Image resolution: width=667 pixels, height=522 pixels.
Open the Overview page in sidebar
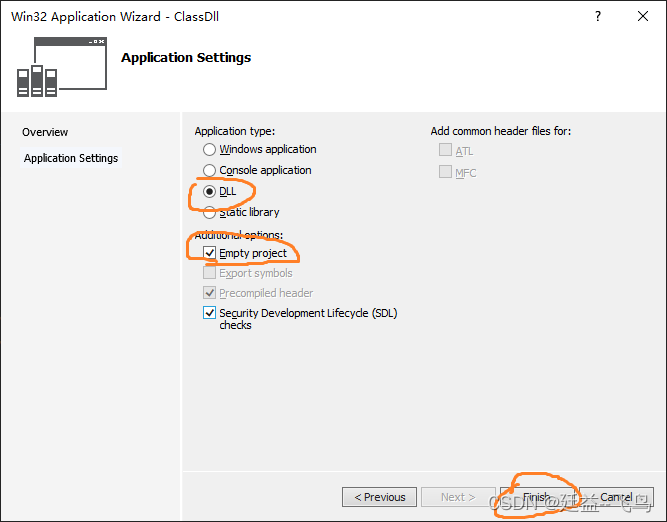click(45, 132)
